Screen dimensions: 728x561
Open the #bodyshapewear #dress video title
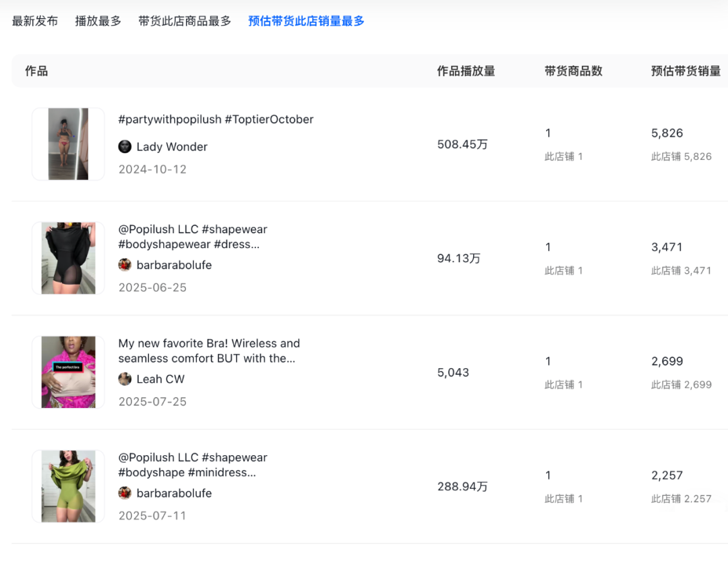click(193, 237)
